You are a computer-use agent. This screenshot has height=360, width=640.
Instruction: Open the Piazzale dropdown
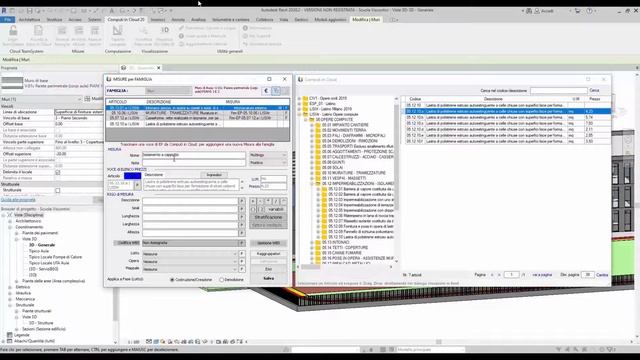tap(190, 269)
